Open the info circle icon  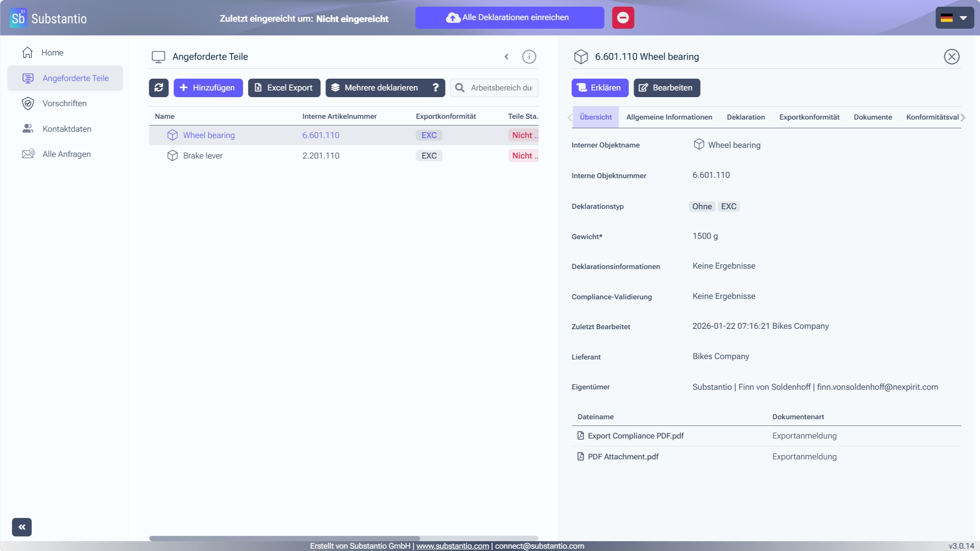[529, 57]
